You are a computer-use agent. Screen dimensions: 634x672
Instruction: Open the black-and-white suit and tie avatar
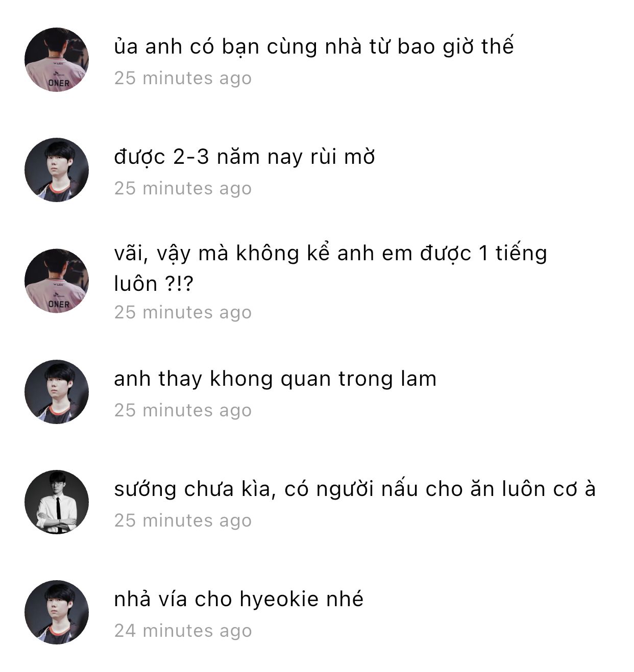[57, 502]
